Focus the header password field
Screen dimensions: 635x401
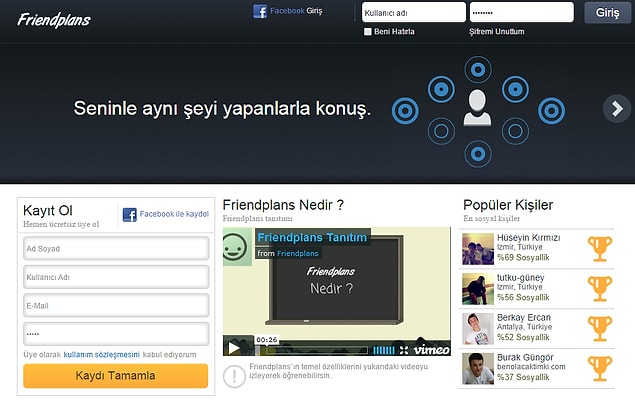click(x=522, y=12)
